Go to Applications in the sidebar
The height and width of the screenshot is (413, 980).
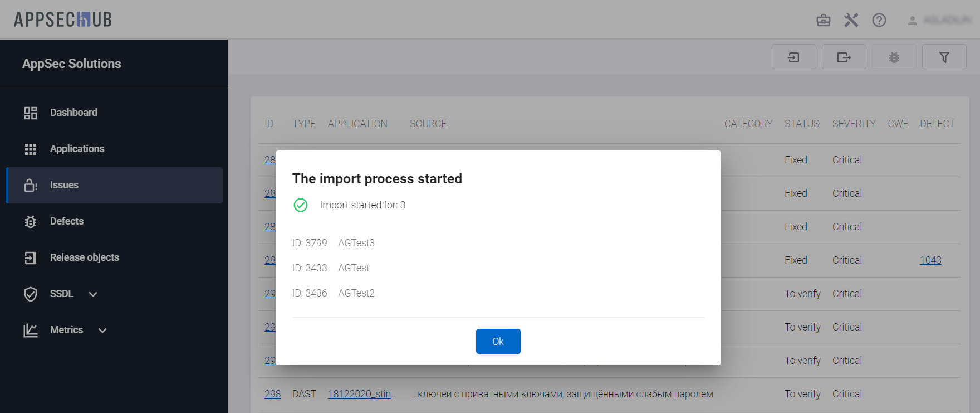pos(77,149)
